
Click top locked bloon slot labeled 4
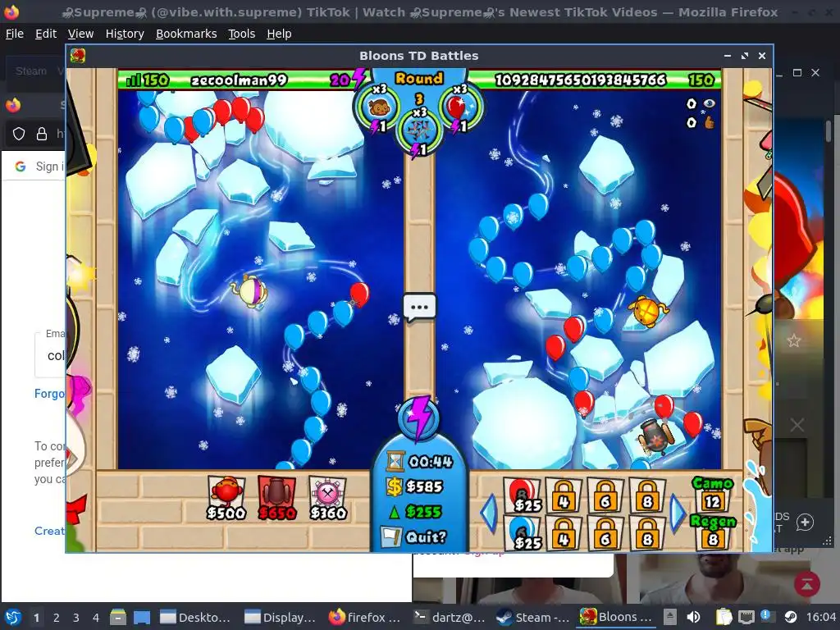tap(563, 495)
